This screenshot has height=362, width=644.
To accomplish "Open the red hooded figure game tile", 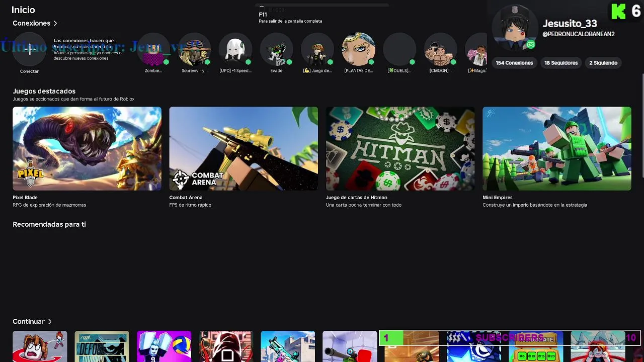I will (x=226, y=346).
